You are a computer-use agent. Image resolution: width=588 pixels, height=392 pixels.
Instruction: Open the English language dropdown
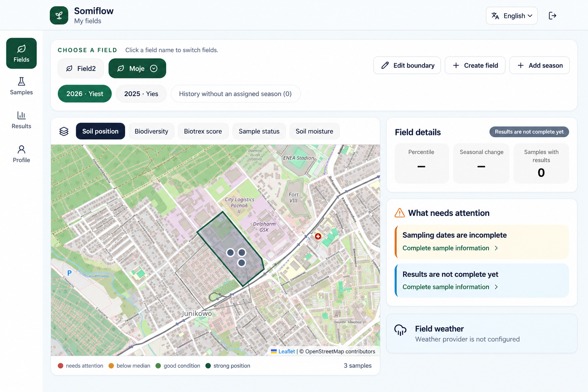coord(512,16)
